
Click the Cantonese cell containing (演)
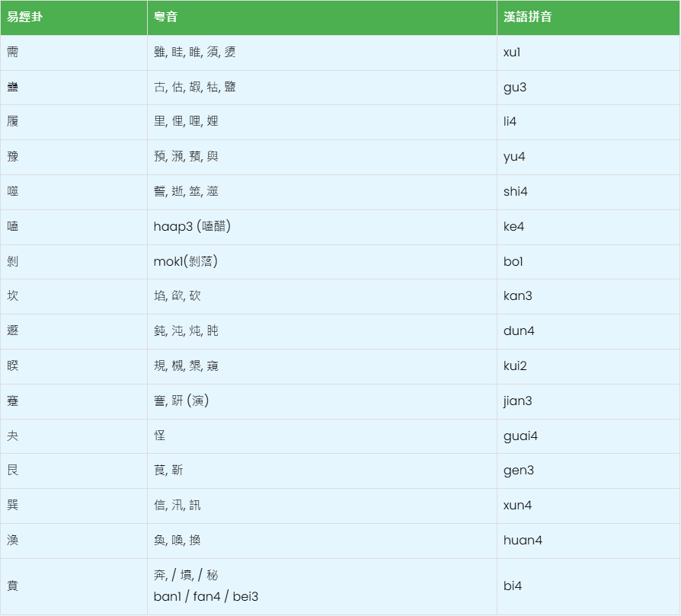click(x=322, y=401)
